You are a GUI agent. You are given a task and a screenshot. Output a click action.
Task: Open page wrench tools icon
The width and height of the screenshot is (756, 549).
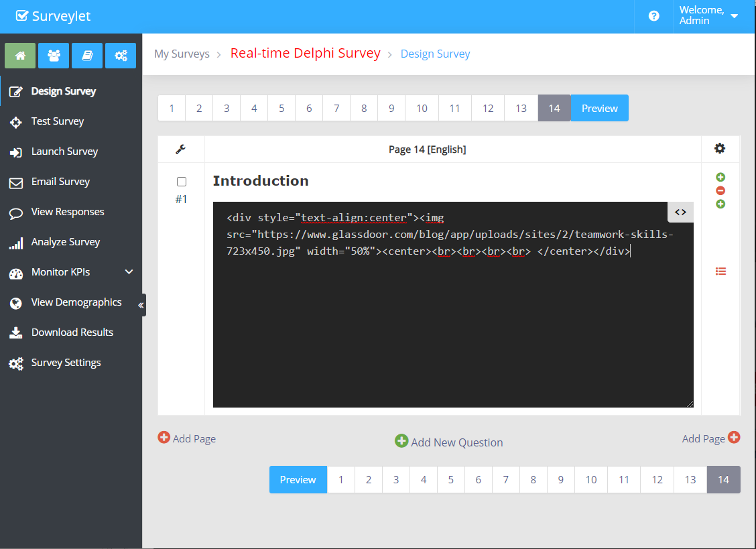pyautogui.click(x=181, y=149)
